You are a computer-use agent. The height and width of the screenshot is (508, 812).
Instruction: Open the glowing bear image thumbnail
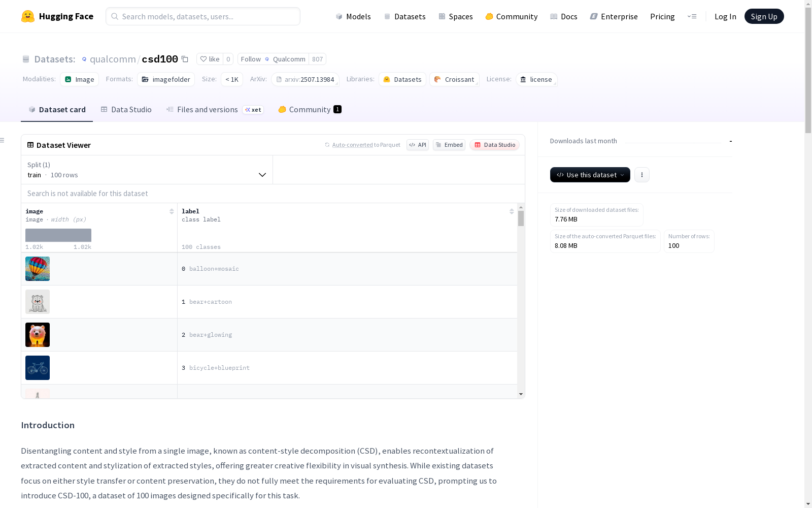point(38,335)
